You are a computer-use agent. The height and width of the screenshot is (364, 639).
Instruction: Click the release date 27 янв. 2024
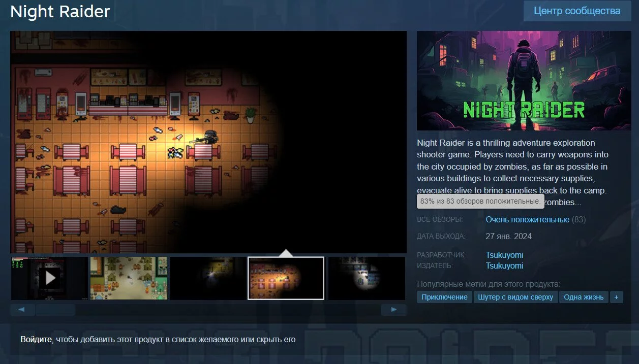coord(509,236)
